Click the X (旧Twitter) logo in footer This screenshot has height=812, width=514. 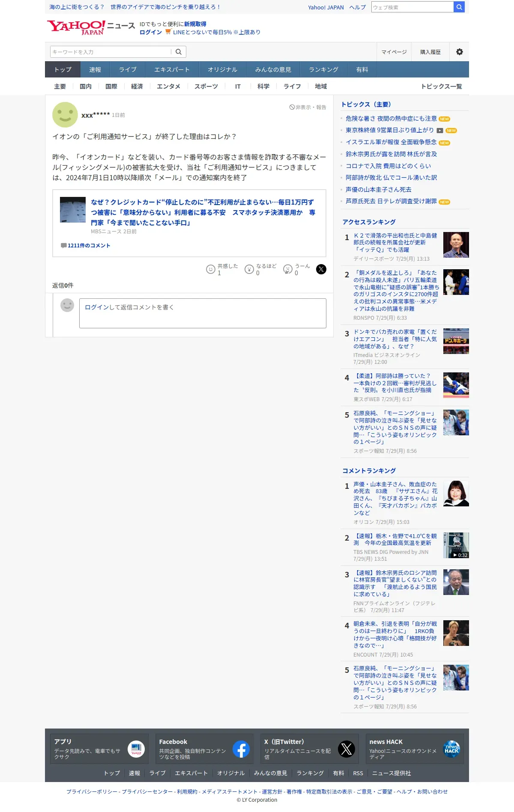click(347, 749)
